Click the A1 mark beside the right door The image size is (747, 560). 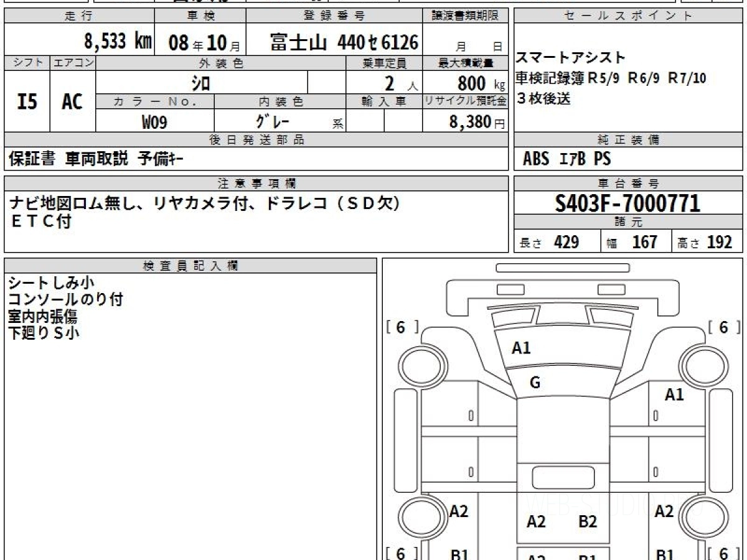point(674,394)
